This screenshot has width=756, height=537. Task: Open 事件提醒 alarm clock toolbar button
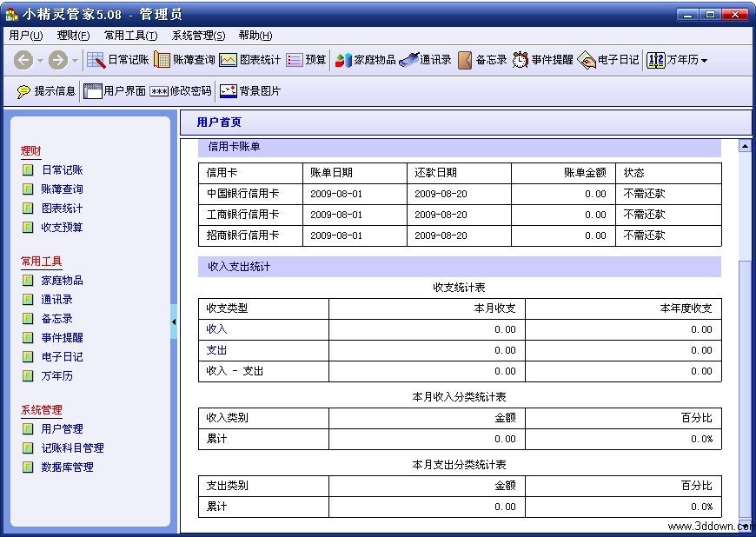pyautogui.click(x=543, y=60)
